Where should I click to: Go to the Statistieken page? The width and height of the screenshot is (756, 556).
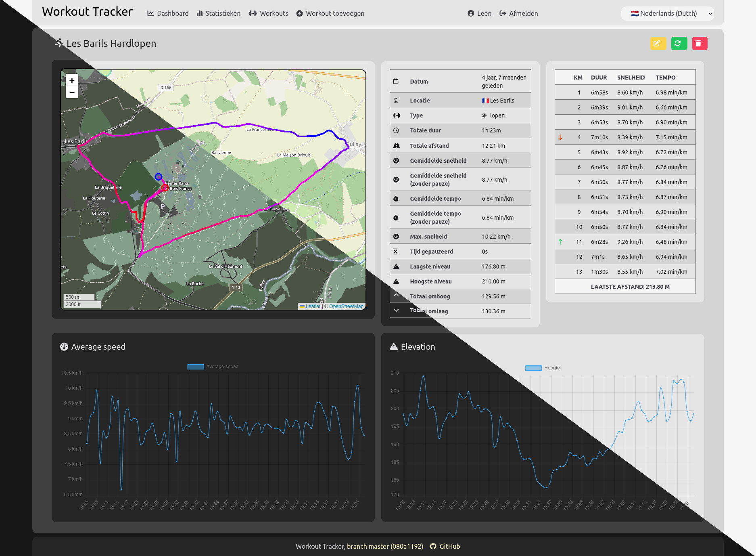pyautogui.click(x=218, y=13)
